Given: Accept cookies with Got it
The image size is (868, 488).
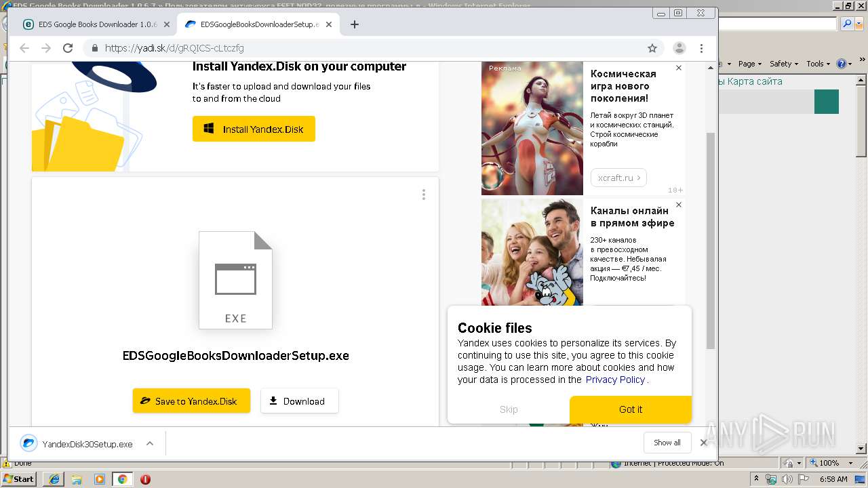Looking at the screenshot, I should [631, 409].
